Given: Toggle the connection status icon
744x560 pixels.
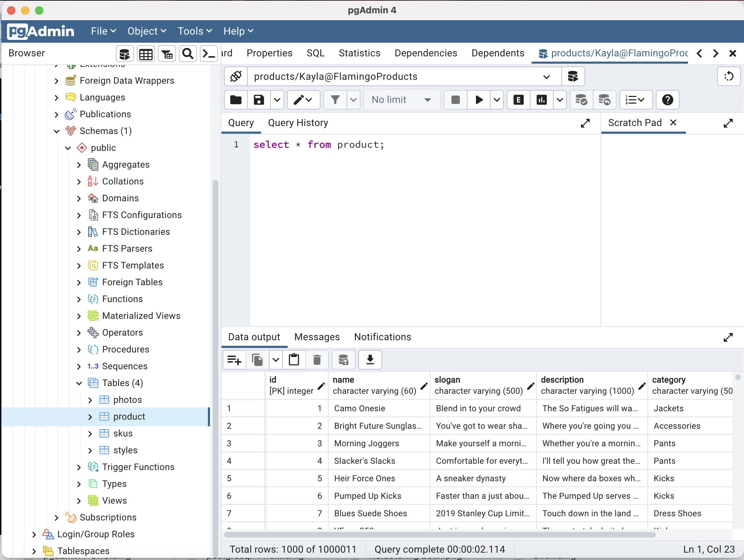Looking at the screenshot, I should click(236, 76).
